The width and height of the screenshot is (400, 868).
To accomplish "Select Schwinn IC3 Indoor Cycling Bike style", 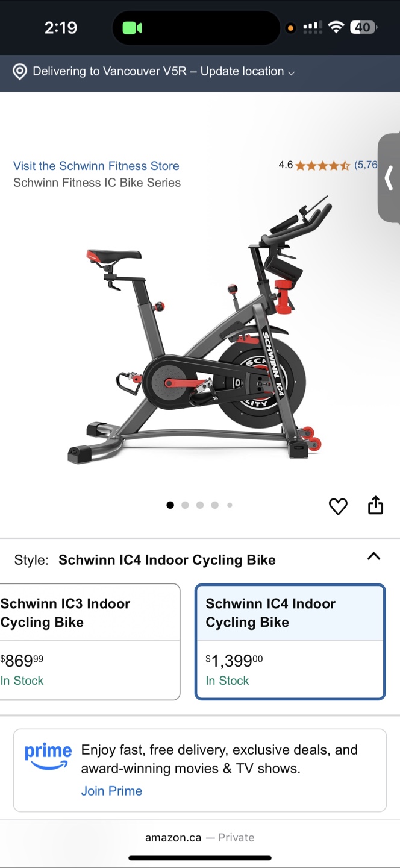I will pos(89,642).
